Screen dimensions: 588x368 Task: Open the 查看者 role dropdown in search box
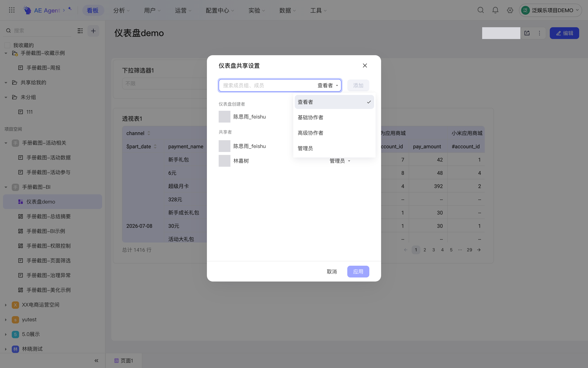point(327,85)
